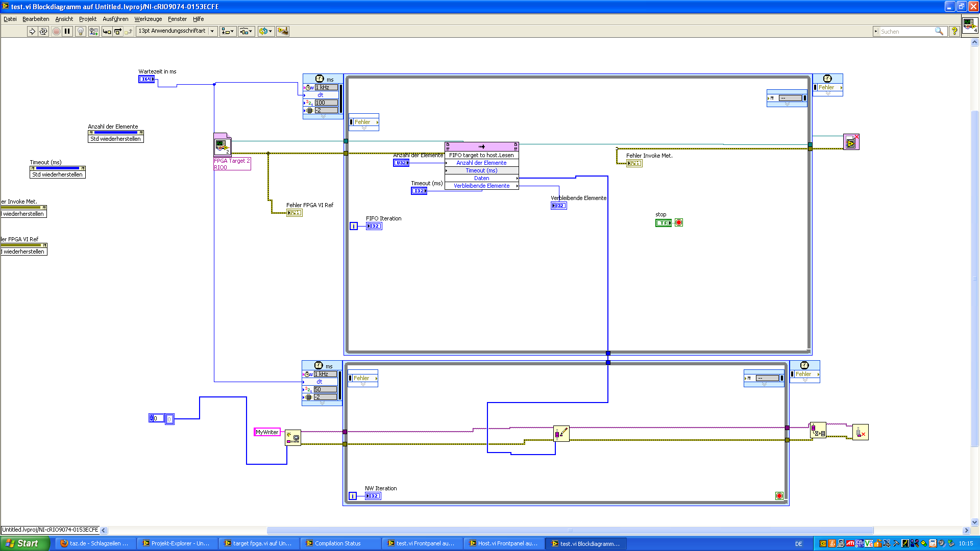980x551 pixels.
Task: Click the Step Over button
Action: [x=118, y=32]
